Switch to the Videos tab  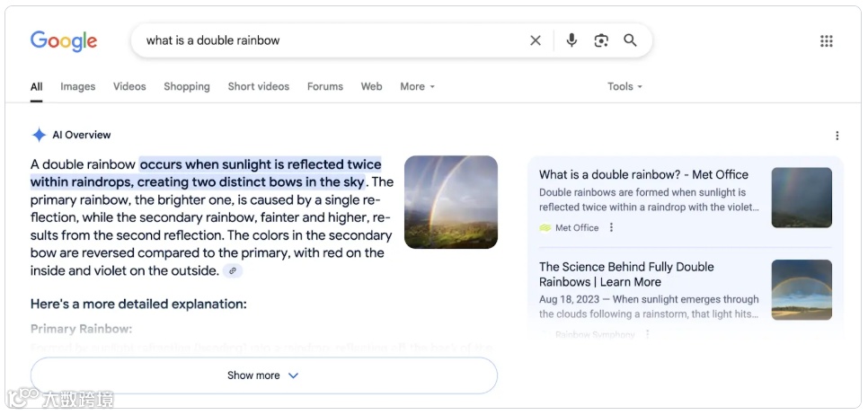(x=129, y=87)
